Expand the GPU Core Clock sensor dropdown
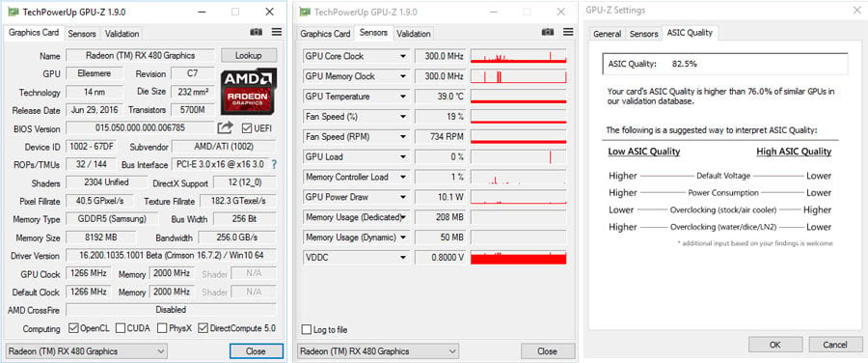This screenshot has height=363, width=868. click(x=403, y=57)
